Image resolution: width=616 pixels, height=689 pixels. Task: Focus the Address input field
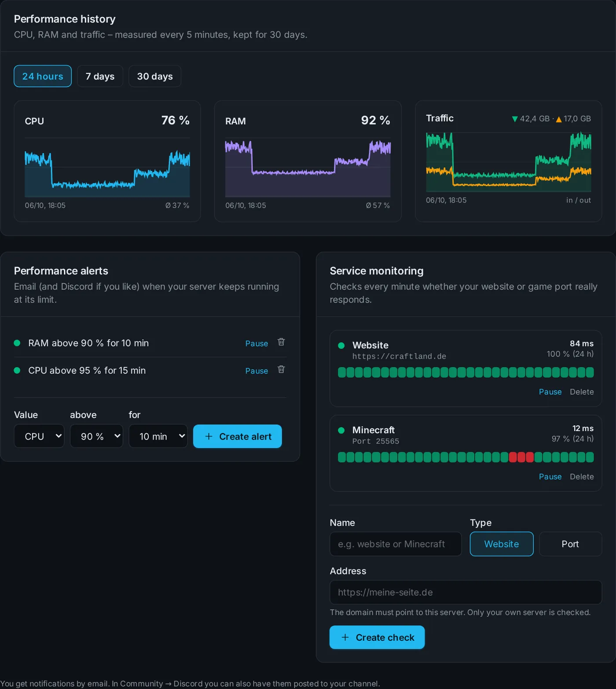tap(466, 592)
